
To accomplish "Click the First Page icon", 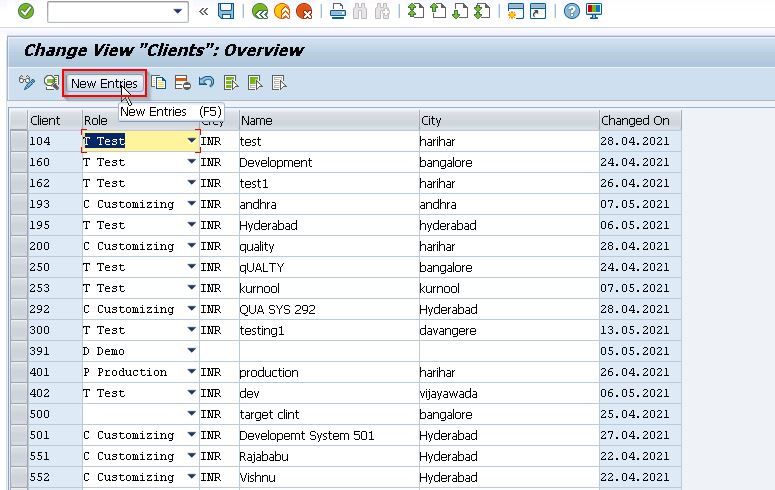I will pyautogui.click(x=416, y=11).
